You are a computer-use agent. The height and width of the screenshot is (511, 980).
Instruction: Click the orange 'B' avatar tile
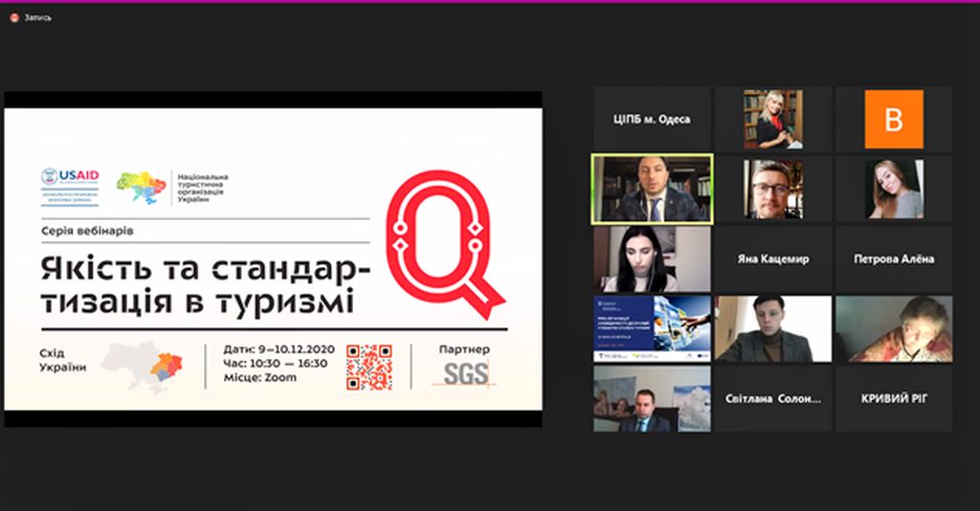[894, 120]
